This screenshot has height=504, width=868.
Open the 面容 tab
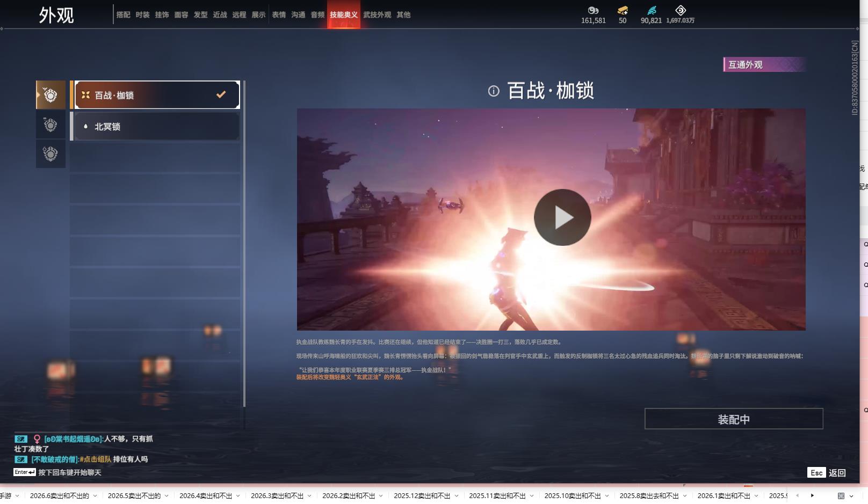(x=182, y=14)
